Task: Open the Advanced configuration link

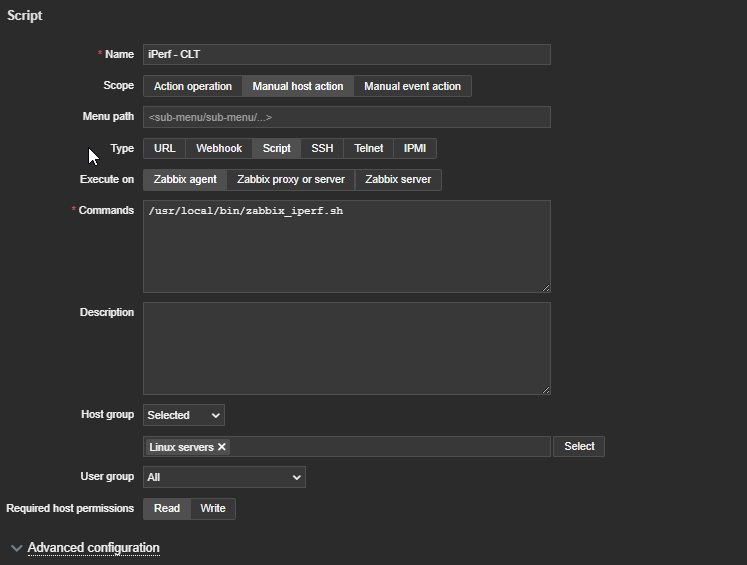Action: (93, 548)
